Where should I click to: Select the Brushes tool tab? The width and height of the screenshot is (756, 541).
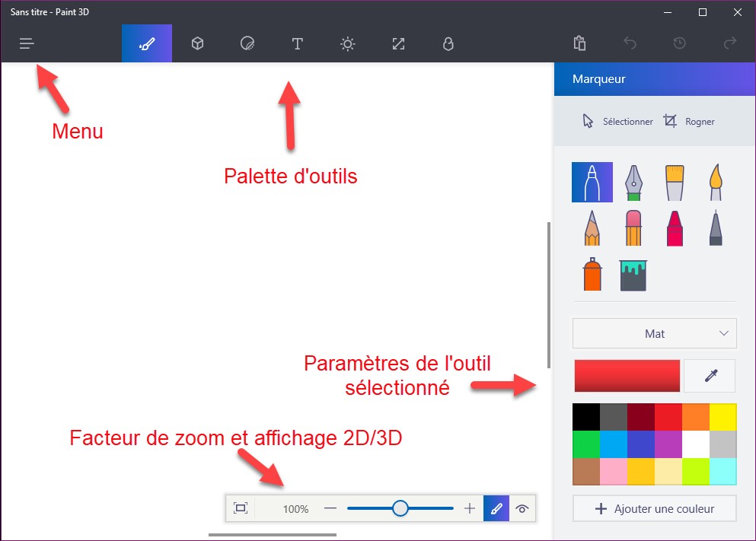click(x=147, y=44)
